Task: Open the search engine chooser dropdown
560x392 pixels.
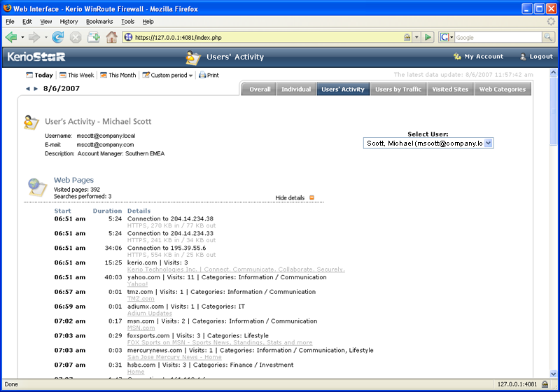Action: tap(451, 37)
